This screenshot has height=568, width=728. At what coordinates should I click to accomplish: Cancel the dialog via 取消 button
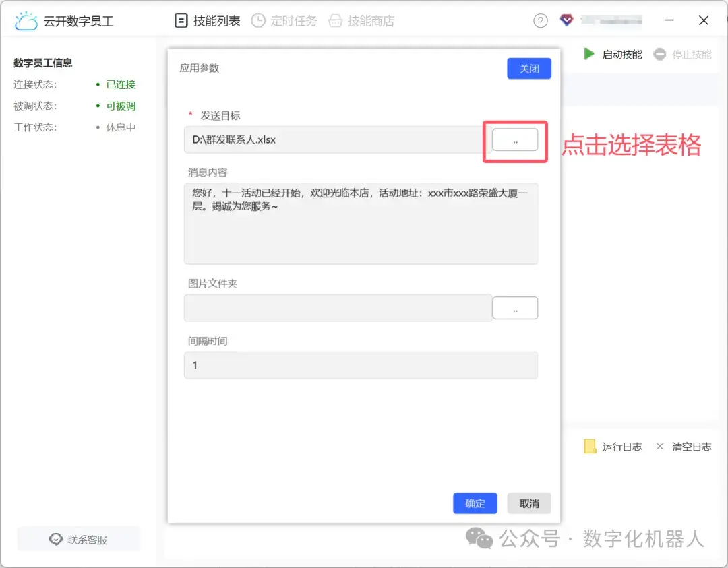pos(529,503)
